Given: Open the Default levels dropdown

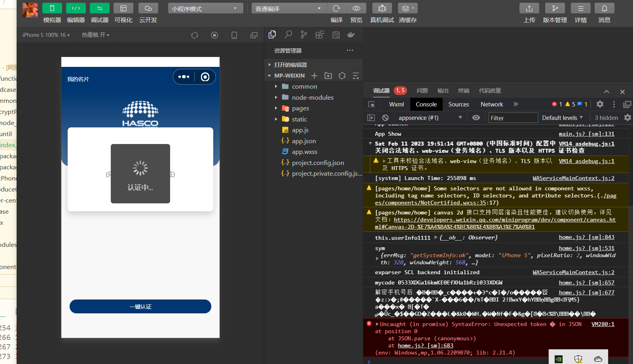Looking at the screenshot, I should click(562, 118).
